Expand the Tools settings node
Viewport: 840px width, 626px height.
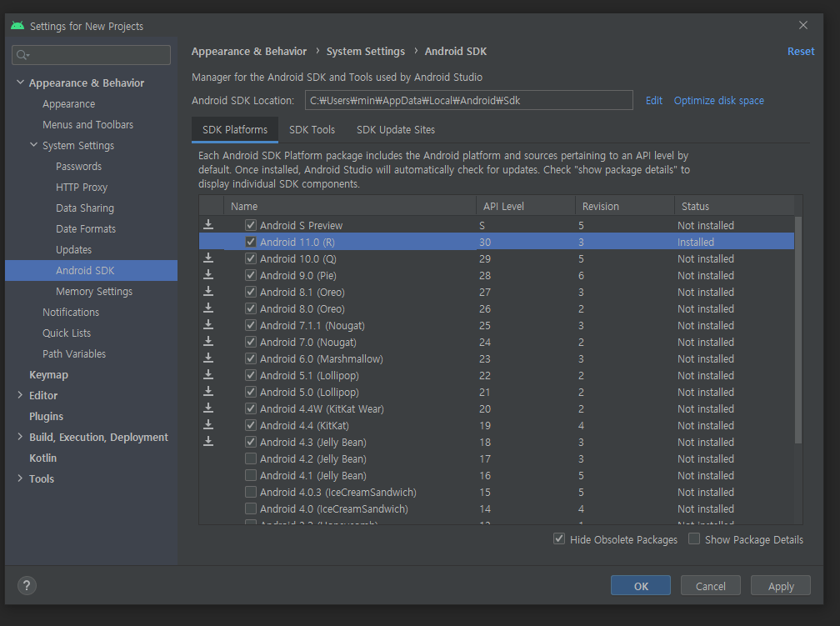click(x=20, y=478)
